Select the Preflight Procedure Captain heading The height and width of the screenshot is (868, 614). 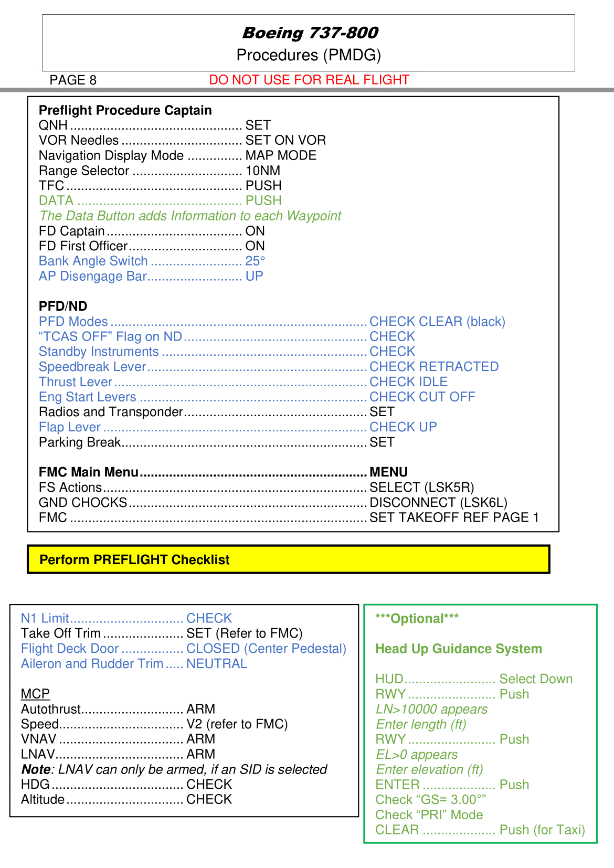[125, 110]
